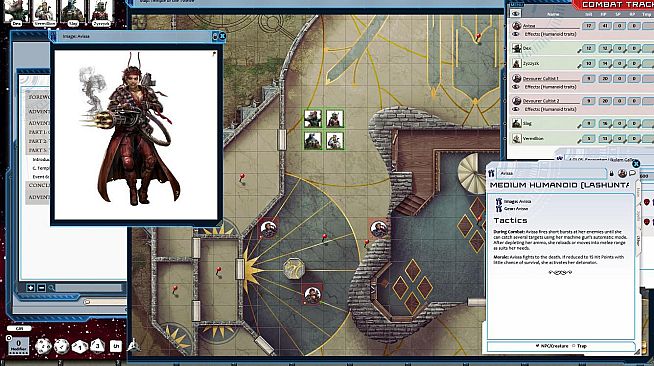654x366 pixels.
Task: Click the Modifier box
Action: tap(18, 346)
